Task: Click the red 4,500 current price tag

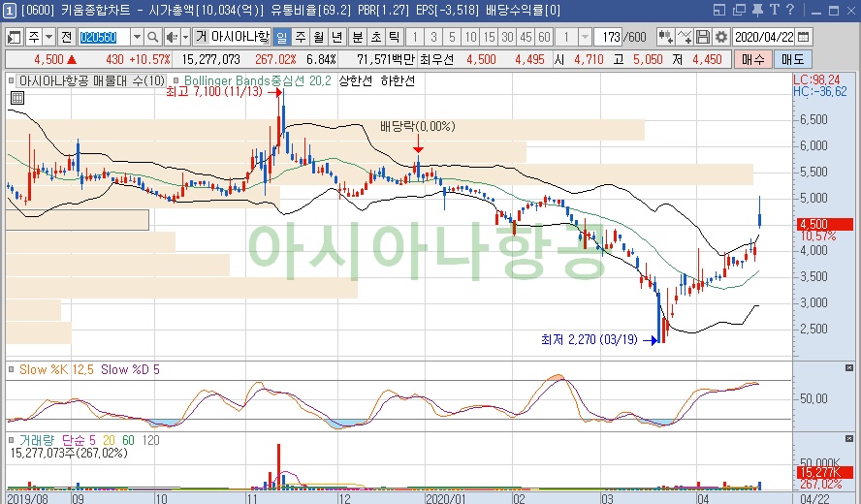Action: 825,224
